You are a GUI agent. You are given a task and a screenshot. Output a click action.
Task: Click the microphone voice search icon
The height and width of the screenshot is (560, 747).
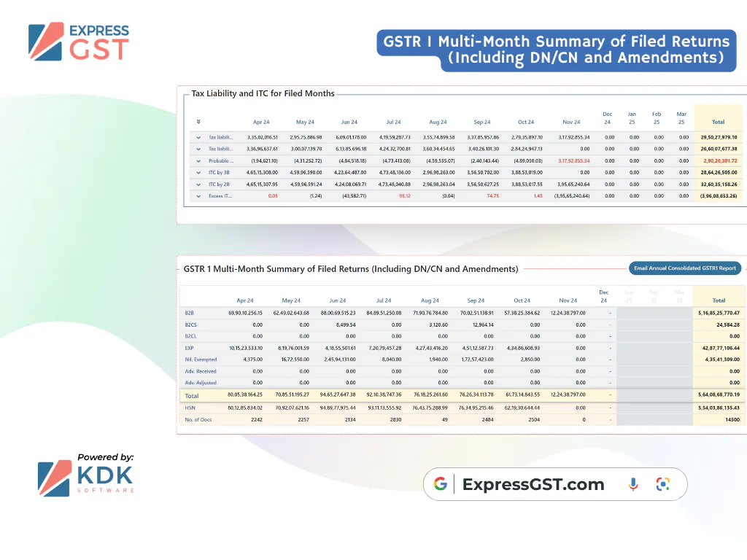(633, 484)
